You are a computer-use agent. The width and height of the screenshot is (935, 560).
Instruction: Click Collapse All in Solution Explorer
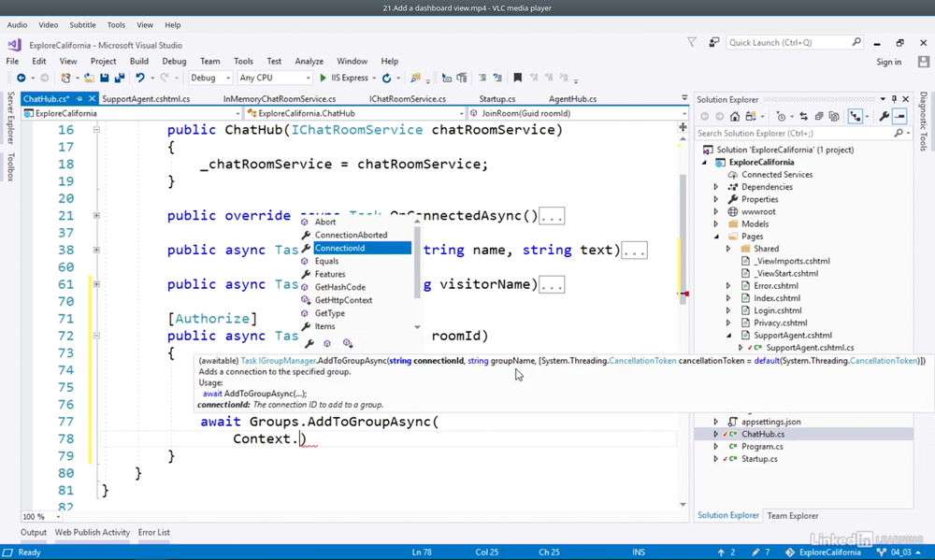819,116
